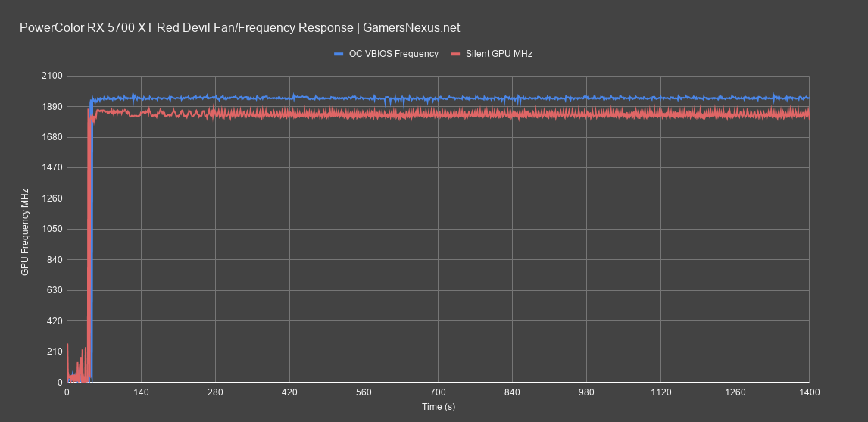Click the 1470 tick label on the Y axis
The width and height of the screenshot is (868, 422).
[x=52, y=168]
